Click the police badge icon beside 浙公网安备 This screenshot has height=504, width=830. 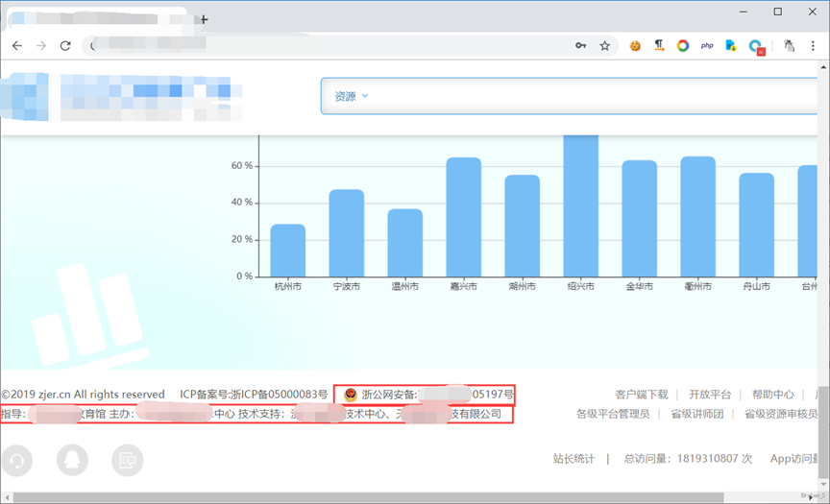pos(350,395)
